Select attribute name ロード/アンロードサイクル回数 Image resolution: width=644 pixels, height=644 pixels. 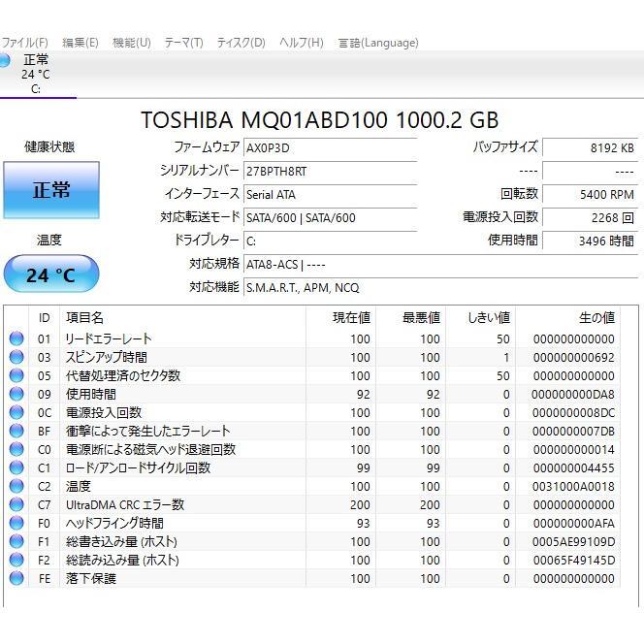(x=138, y=467)
